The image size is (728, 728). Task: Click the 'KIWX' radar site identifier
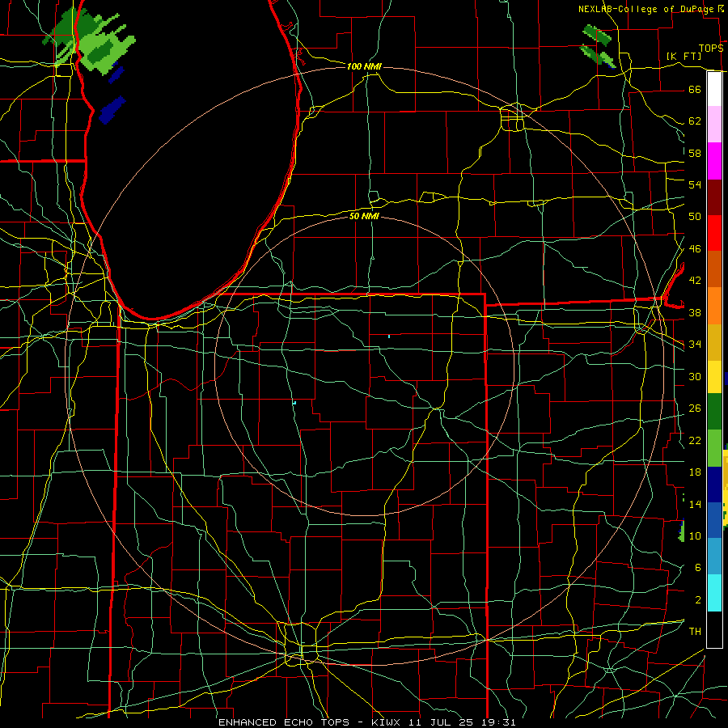(x=387, y=722)
